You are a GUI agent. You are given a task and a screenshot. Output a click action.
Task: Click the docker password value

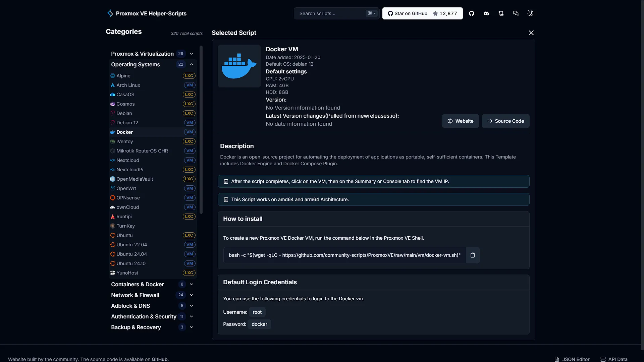click(259, 324)
